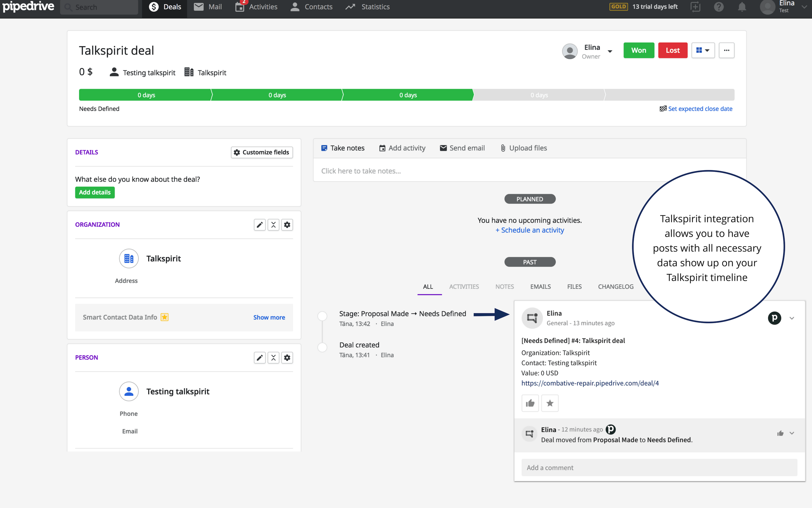Switch to the Send email tab

pos(462,148)
